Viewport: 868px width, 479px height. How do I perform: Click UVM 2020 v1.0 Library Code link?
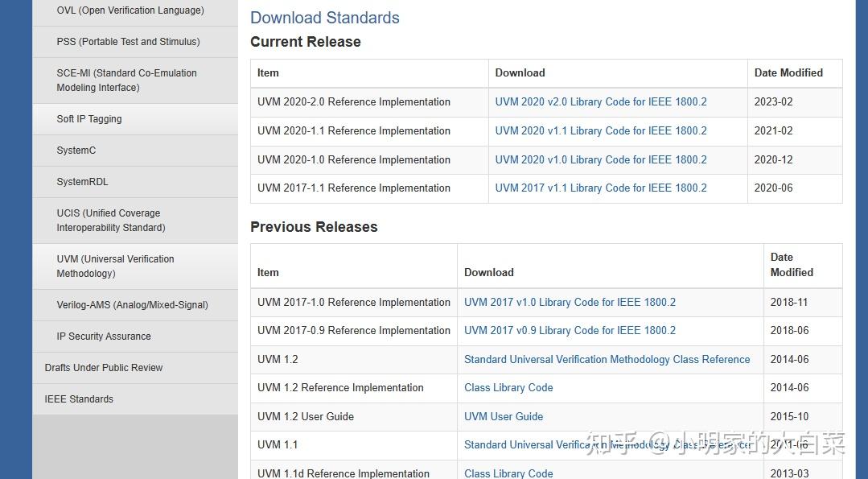pos(601,160)
